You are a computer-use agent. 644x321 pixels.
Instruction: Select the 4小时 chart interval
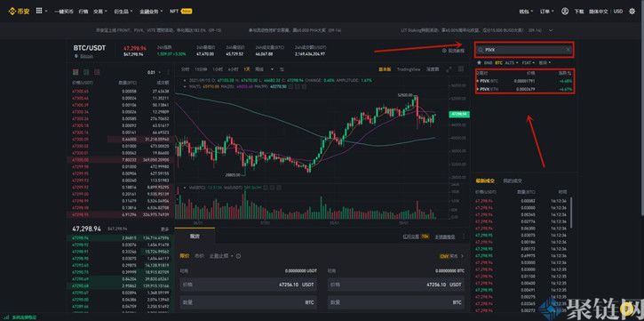click(x=233, y=69)
